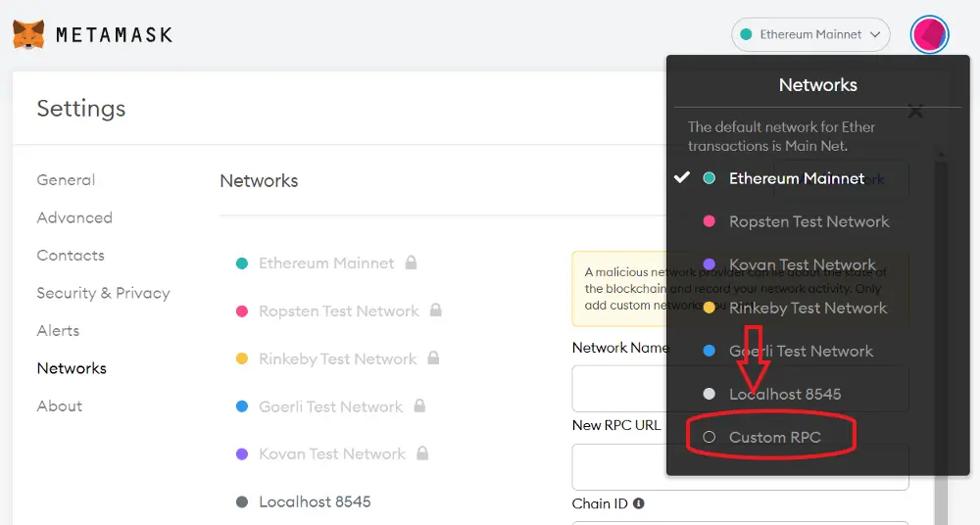Open the General settings tab
Image resolution: width=980 pixels, height=525 pixels.
coord(66,180)
